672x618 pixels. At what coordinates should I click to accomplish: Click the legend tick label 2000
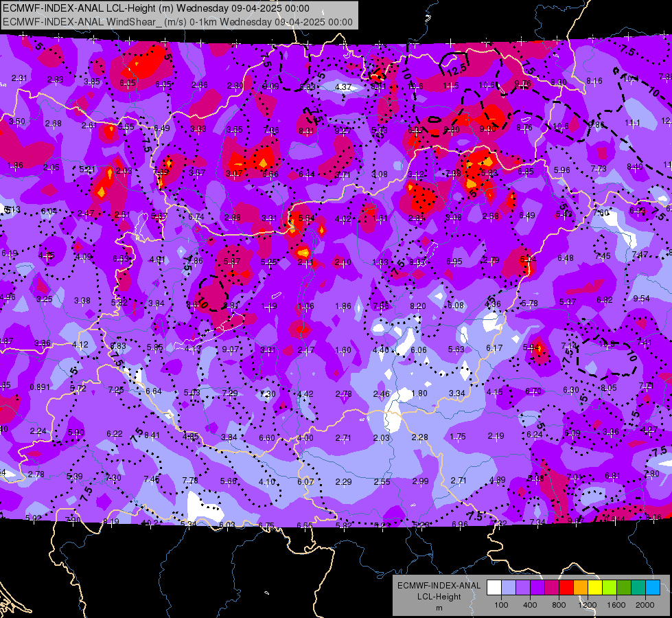tap(645, 605)
